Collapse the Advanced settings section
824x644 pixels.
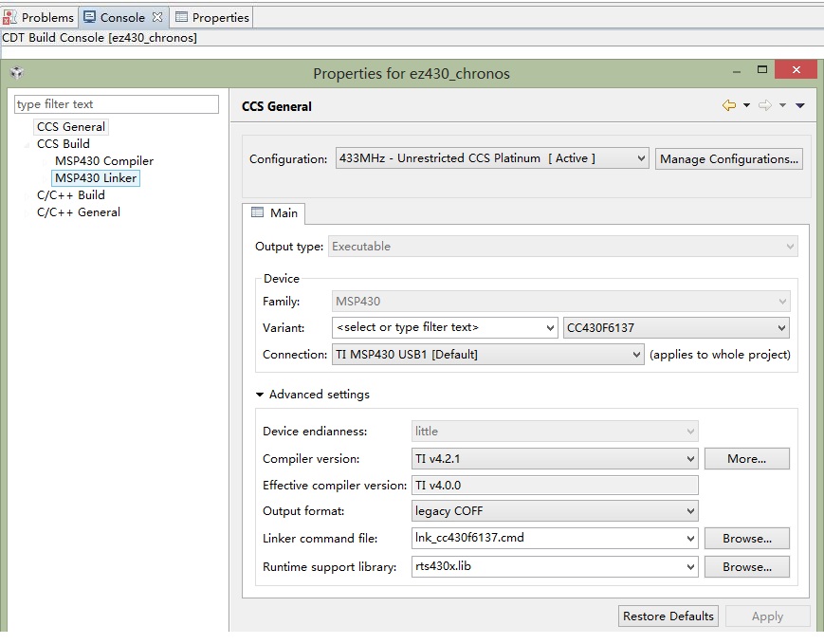point(260,395)
